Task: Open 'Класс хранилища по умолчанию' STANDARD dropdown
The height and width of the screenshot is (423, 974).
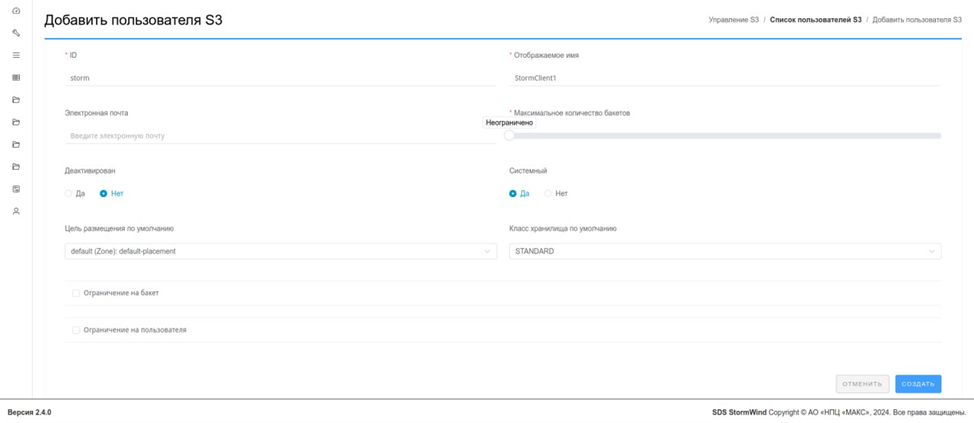Action: [725, 252]
